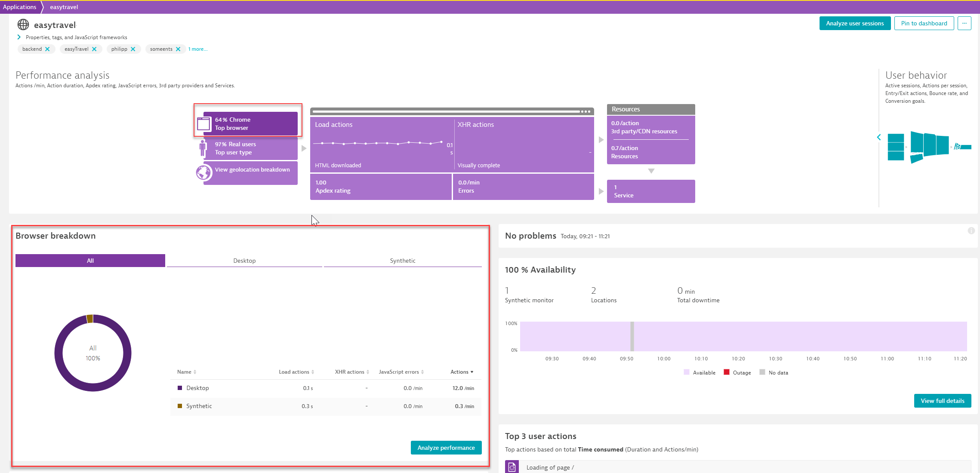The width and height of the screenshot is (980, 473).
Task: Click the globe icon for geolocation breakdown
Action: pos(203,173)
